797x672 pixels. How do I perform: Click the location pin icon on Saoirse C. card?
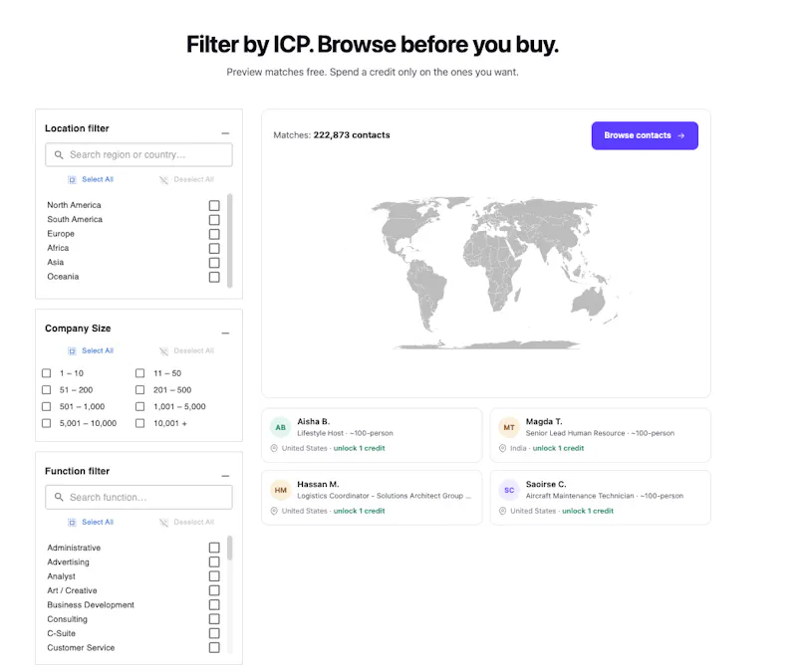coord(502,511)
